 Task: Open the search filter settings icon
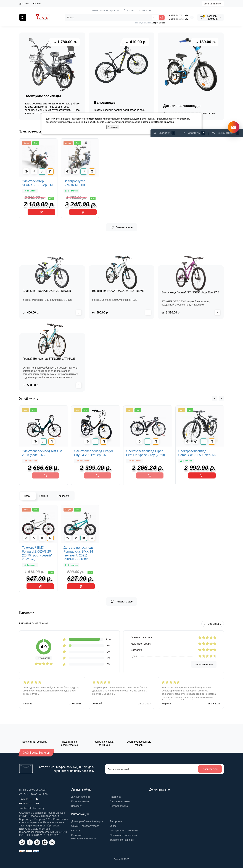[x=155, y=18]
